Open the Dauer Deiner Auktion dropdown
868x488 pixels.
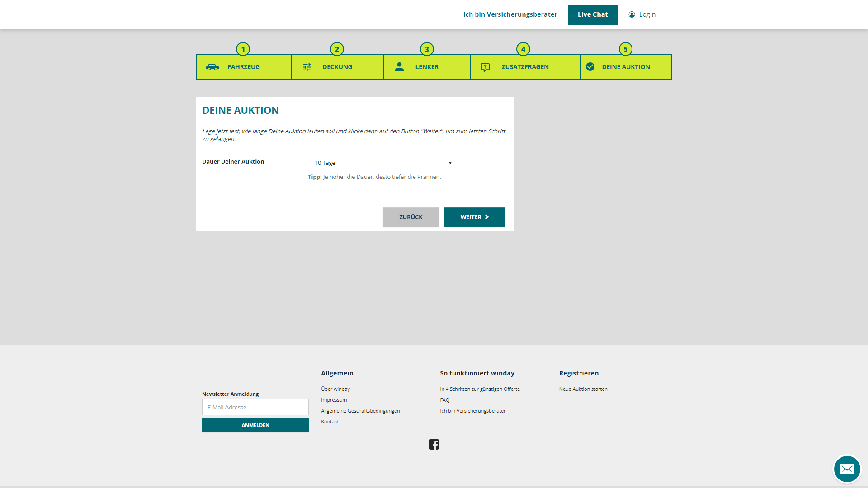381,163
